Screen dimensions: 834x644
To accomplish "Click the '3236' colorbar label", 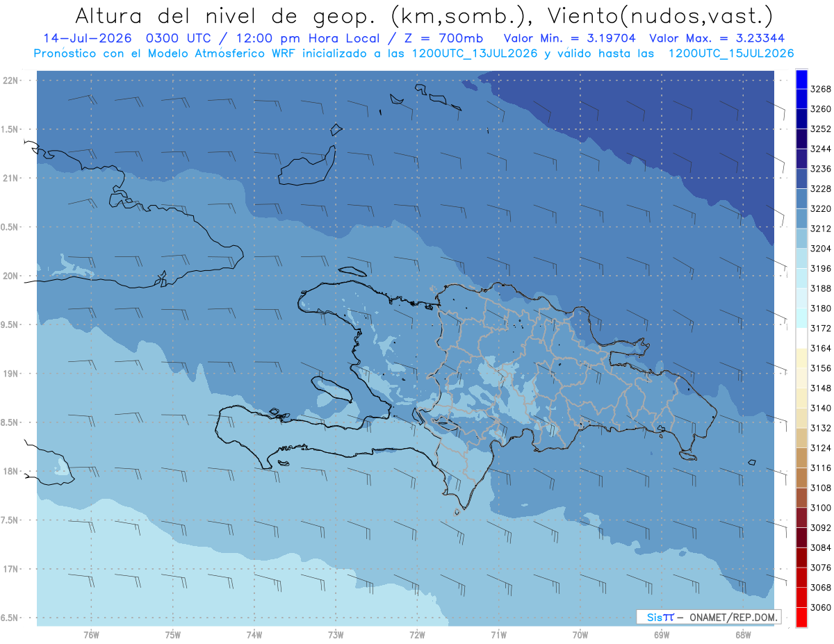I will pos(820,169).
